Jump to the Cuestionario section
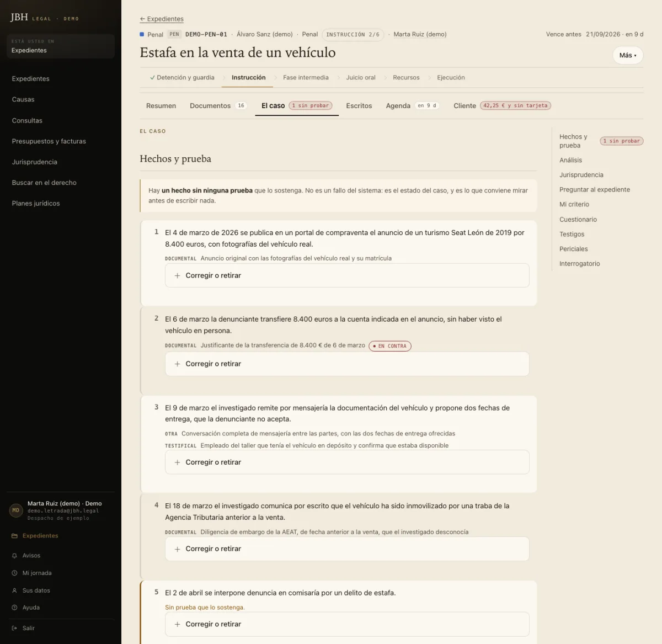 pyautogui.click(x=578, y=220)
